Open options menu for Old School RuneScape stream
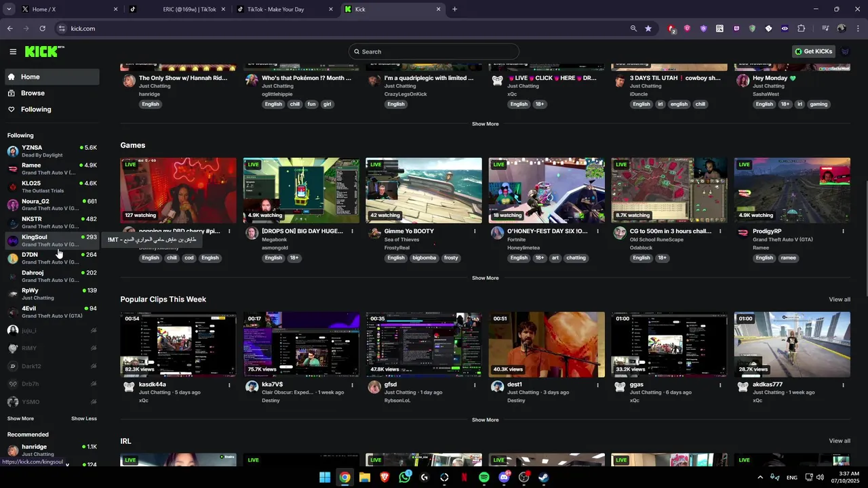 click(720, 231)
